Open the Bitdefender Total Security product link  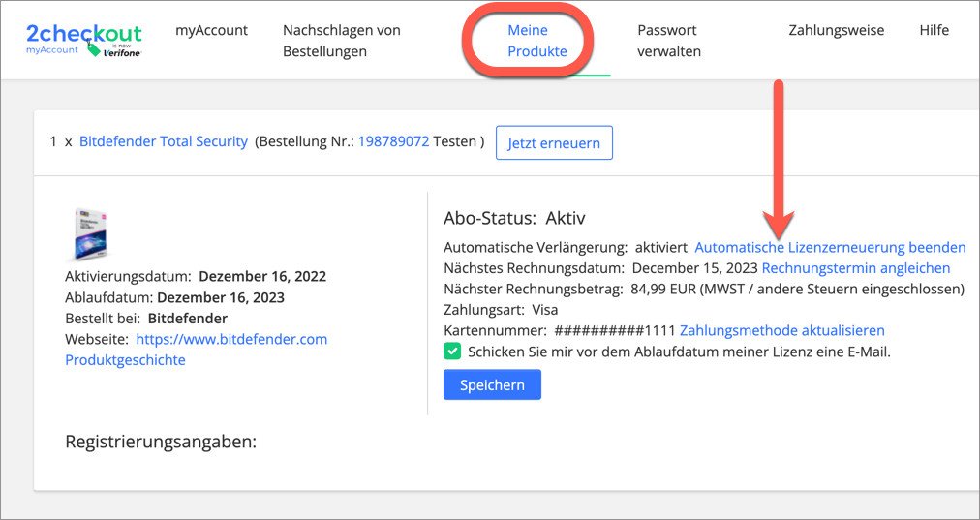164,142
